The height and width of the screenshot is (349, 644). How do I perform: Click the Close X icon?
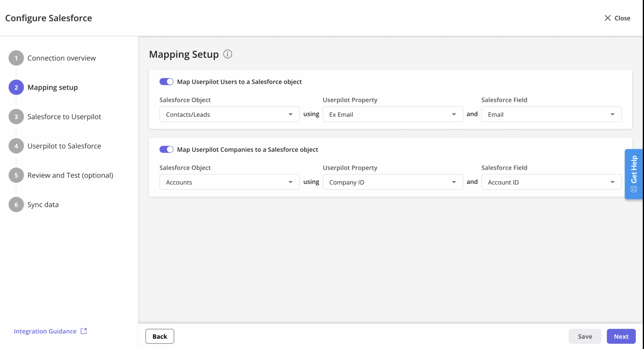click(608, 18)
